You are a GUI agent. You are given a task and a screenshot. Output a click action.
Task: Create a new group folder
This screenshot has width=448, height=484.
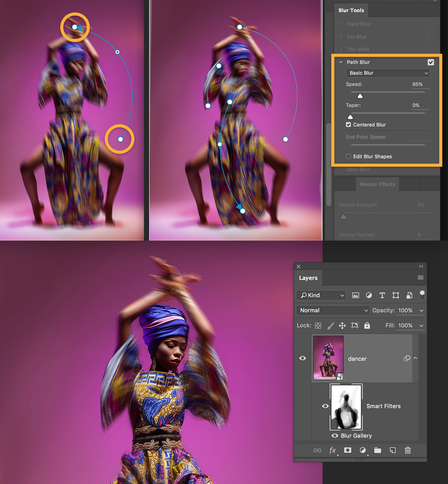coord(378,450)
